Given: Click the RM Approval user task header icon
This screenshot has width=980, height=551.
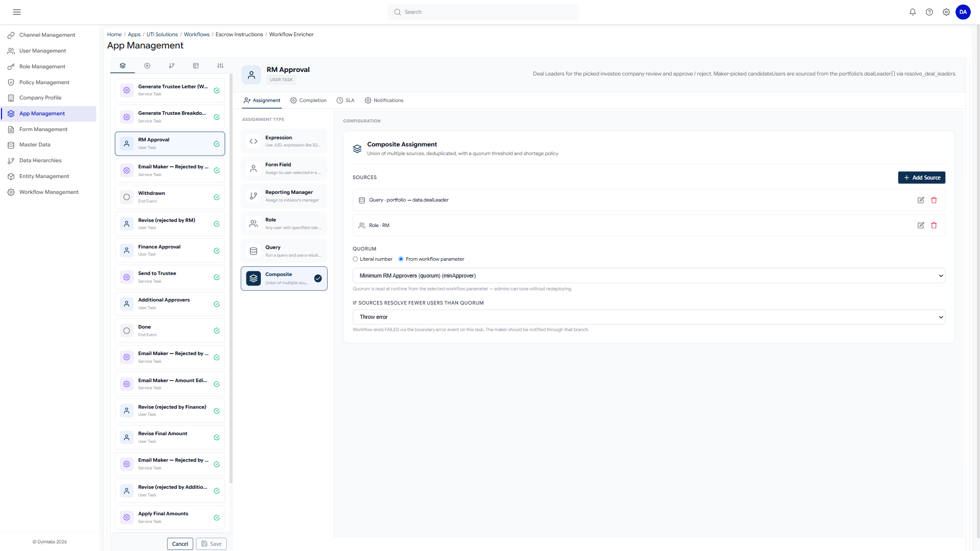Looking at the screenshot, I should click(251, 75).
